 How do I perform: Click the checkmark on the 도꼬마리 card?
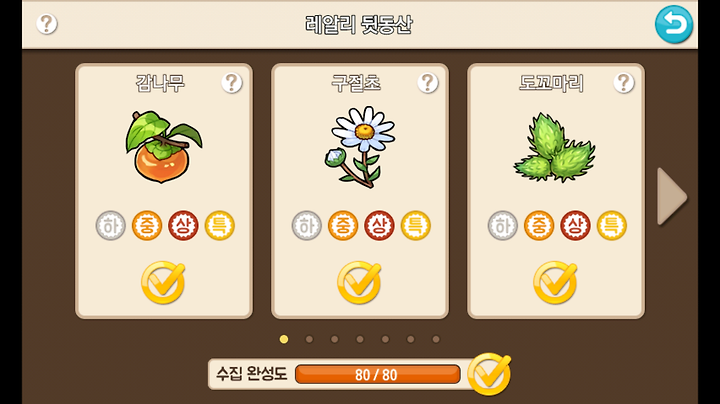555,282
